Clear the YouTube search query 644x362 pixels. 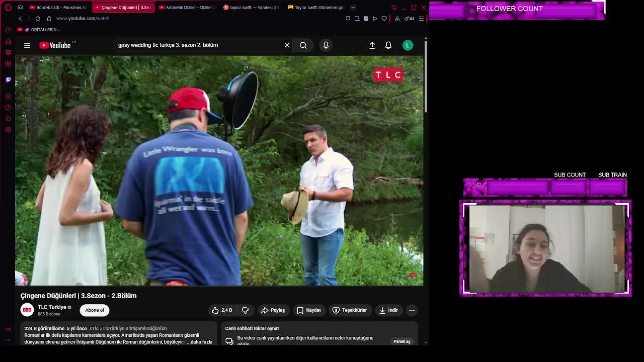pos(287,45)
